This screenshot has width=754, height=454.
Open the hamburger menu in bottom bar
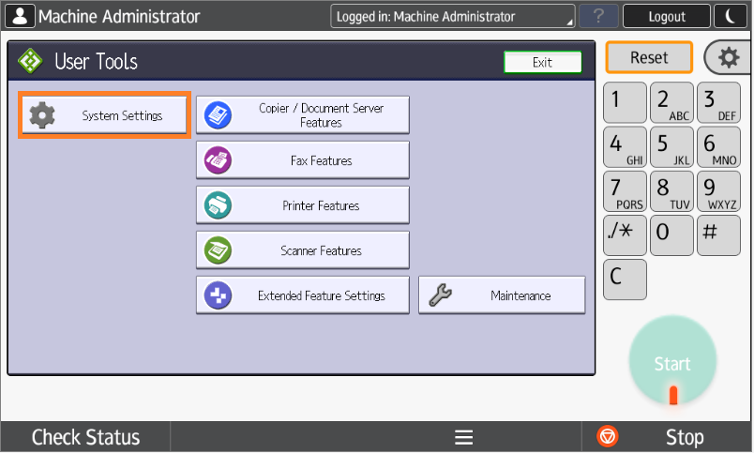tap(463, 437)
